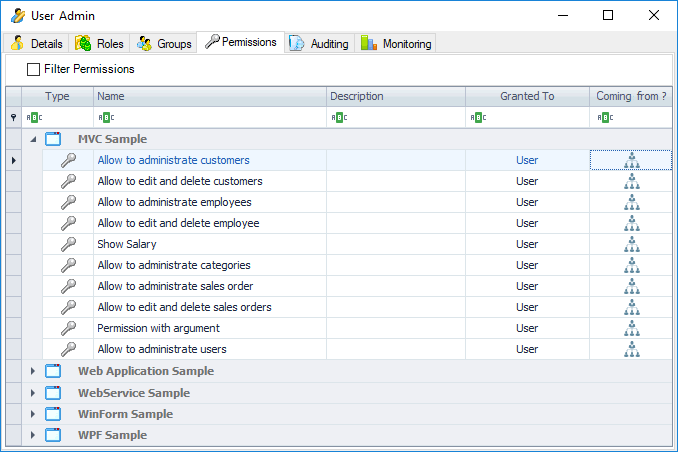Screen dimensions: 678x452
Task: Click key icon beside 'Permission with argument'
Action: click(68, 328)
